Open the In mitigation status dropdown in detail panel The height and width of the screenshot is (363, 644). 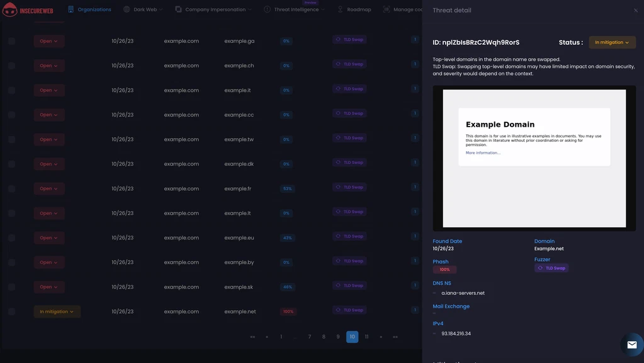point(612,42)
